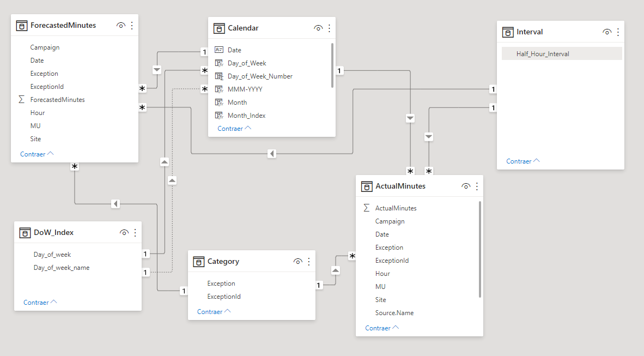This screenshot has width=644, height=356.
Task: Select up arrow on solid DoW_Index-Calendar relationship
Action: pyautogui.click(x=165, y=162)
